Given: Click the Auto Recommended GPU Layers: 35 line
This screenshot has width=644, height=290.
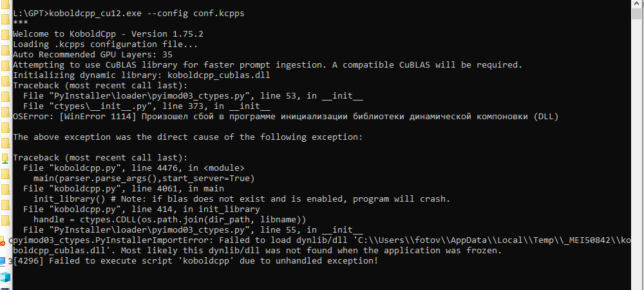Looking at the screenshot, I should (92, 54).
